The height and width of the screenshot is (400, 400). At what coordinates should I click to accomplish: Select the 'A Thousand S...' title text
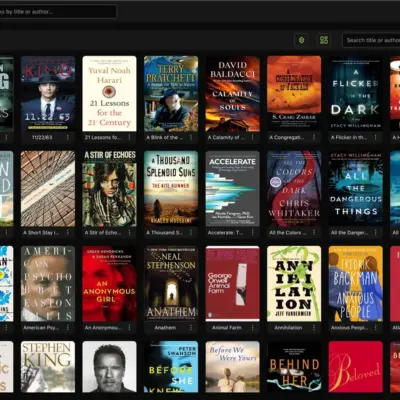(x=164, y=233)
